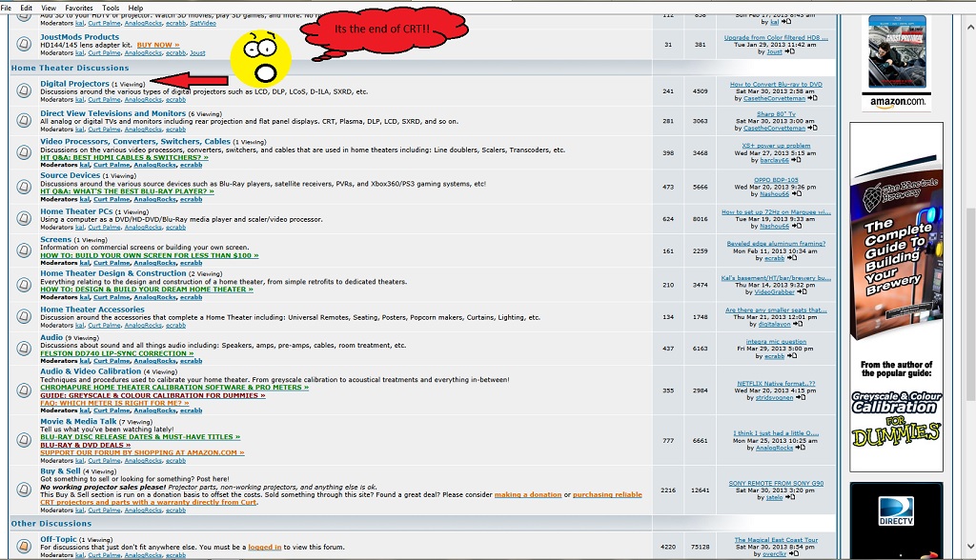Screen dimensions: 976x560
Task: Open Guide: Greyscale & Colour Calibration for Dummies link
Action: click(x=153, y=395)
